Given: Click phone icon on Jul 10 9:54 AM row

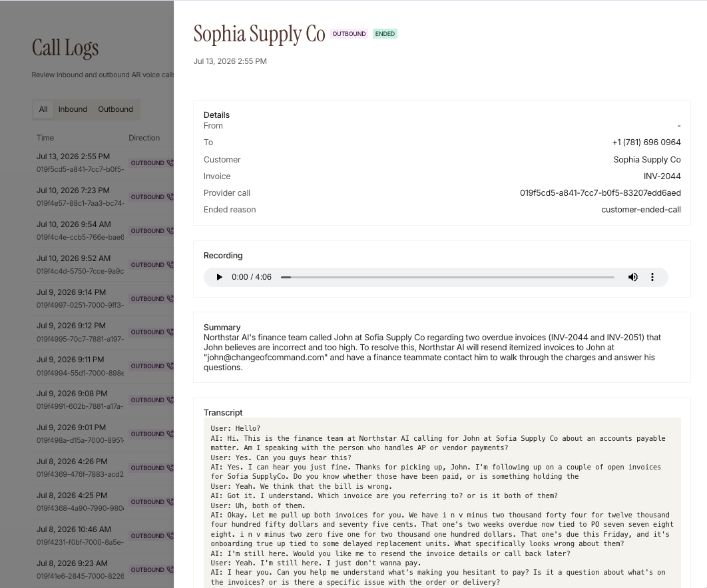Looking at the screenshot, I should (x=170, y=230).
